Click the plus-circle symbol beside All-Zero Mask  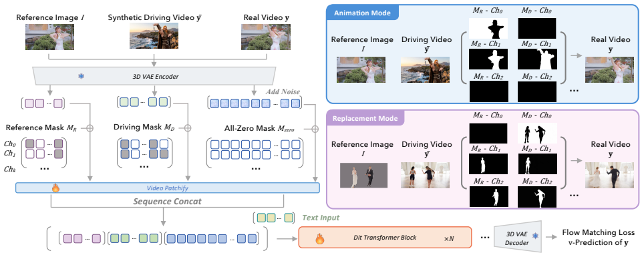click(315, 129)
